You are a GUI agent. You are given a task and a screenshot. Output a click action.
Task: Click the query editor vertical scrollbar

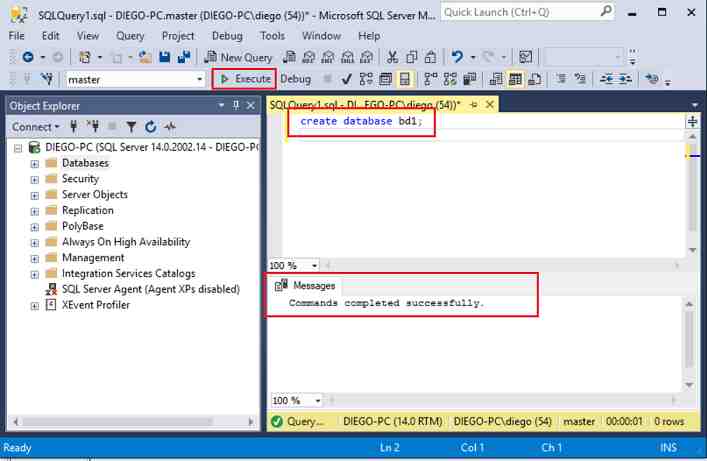click(693, 193)
